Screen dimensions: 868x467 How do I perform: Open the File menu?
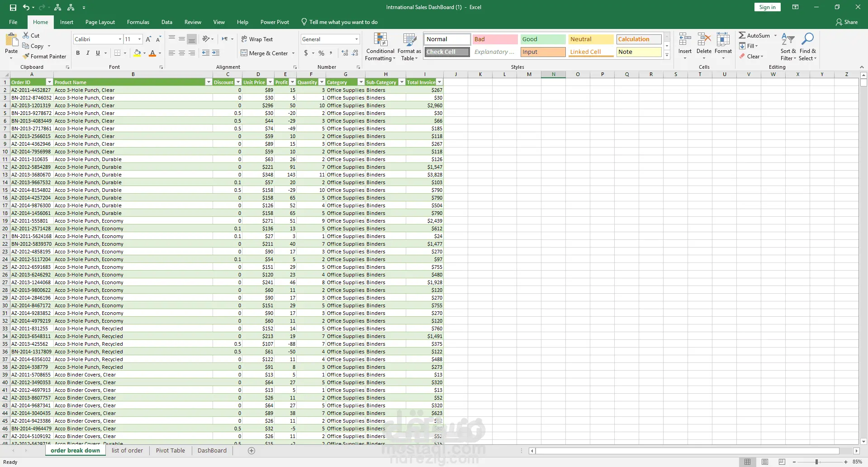[x=13, y=22]
